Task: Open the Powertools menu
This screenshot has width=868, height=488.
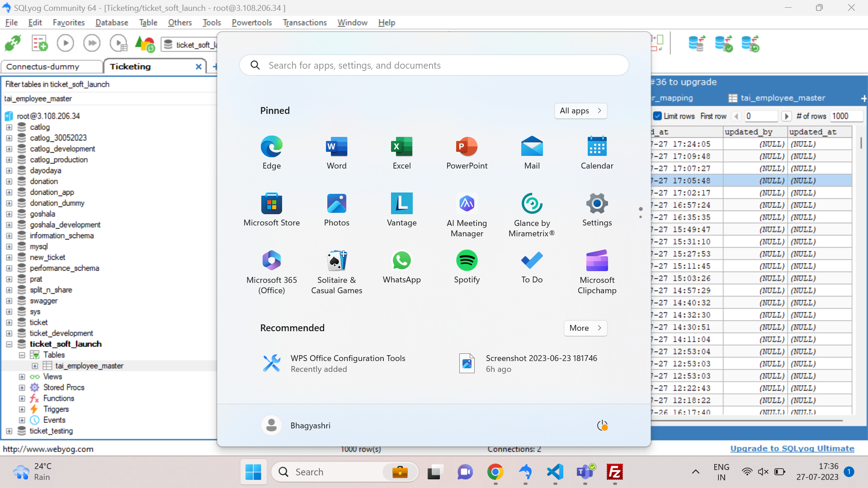Action: click(251, 23)
